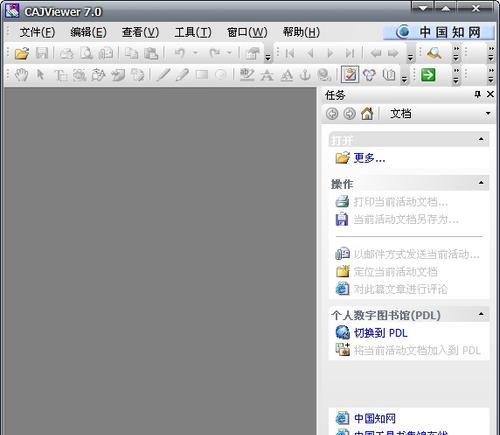
Task: Click task pane Home icon
Action: tap(367, 114)
